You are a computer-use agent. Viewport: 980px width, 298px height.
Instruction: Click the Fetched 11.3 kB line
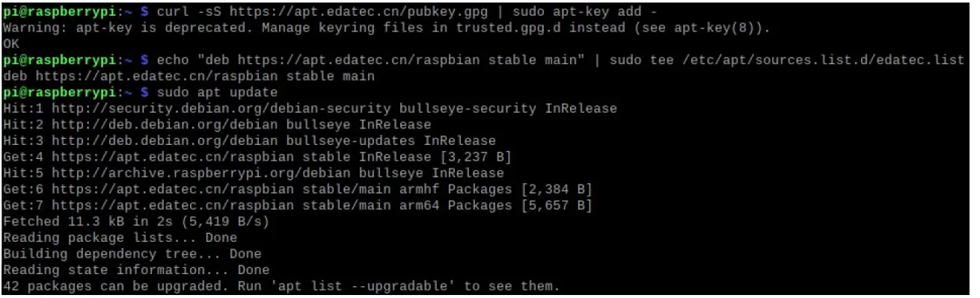(136, 222)
